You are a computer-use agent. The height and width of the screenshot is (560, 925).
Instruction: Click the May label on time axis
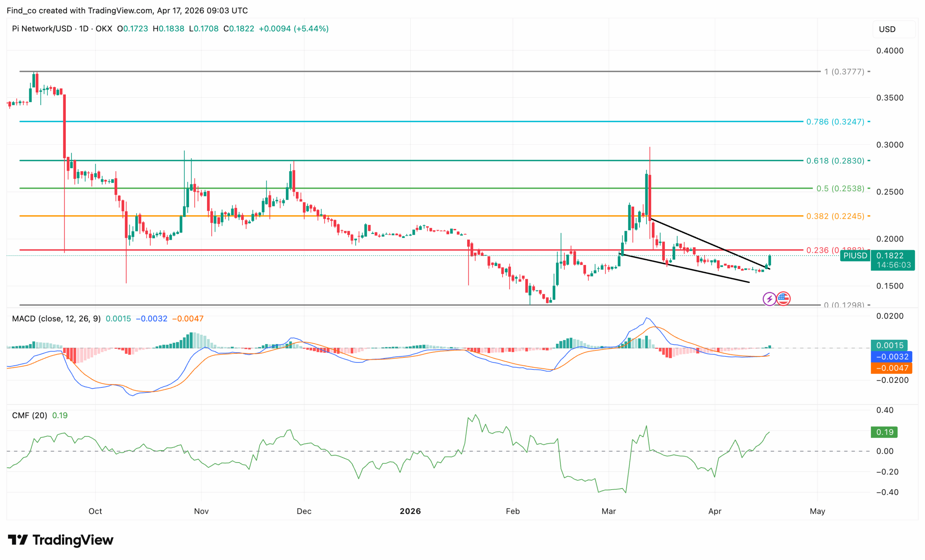817,512
